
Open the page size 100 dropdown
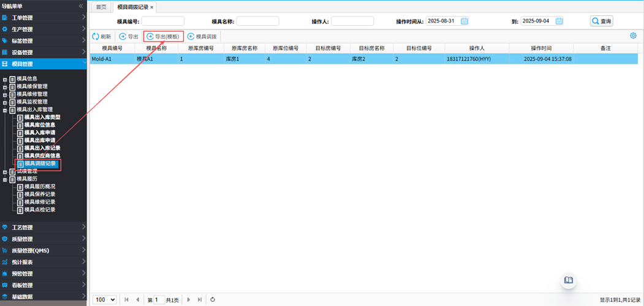coord(104,299)
